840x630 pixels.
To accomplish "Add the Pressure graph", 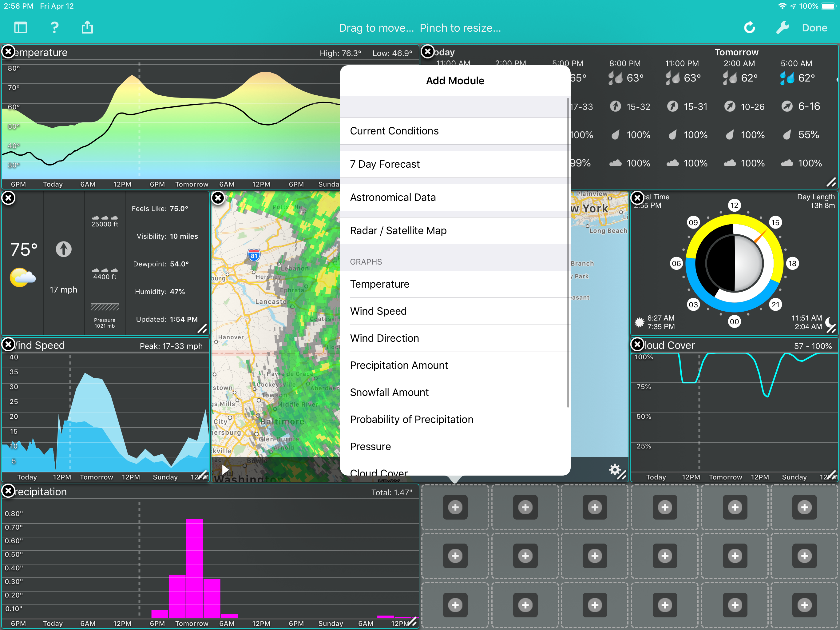I will [x=455, y=446].
